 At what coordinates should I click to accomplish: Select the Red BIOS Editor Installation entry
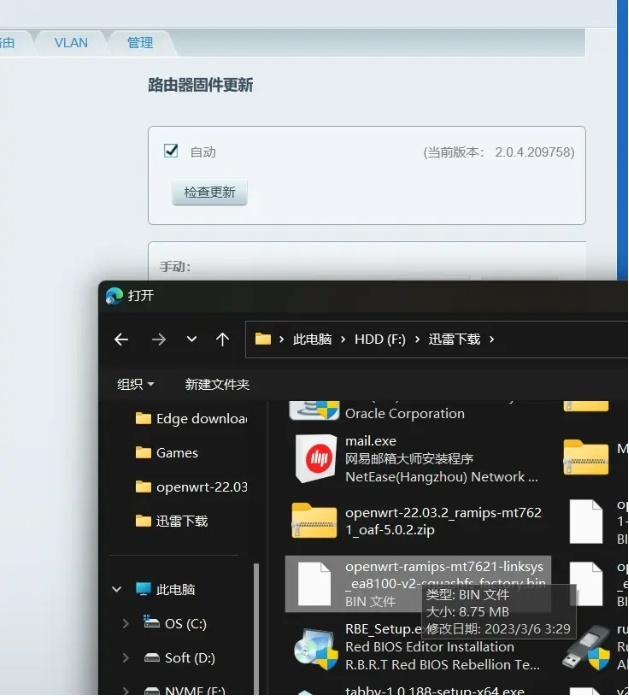click(430, 647)
